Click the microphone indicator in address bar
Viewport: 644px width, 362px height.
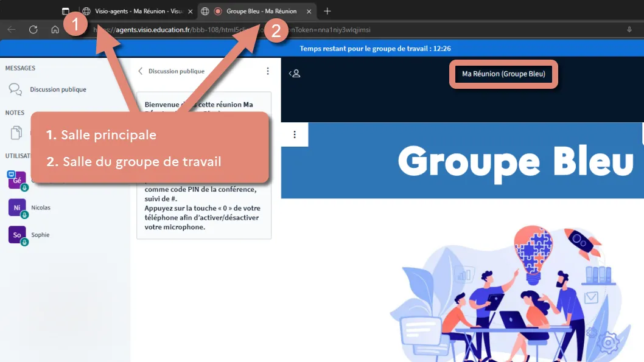[x=629, y=30]
